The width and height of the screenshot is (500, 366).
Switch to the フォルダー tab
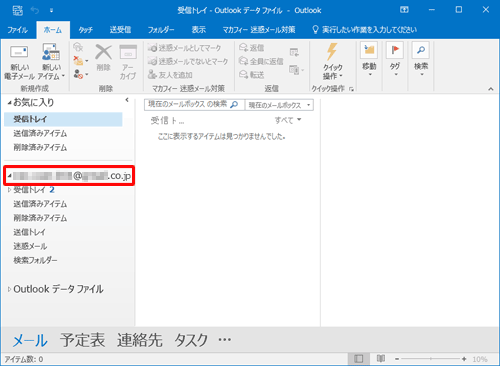[x=161, y=30]
